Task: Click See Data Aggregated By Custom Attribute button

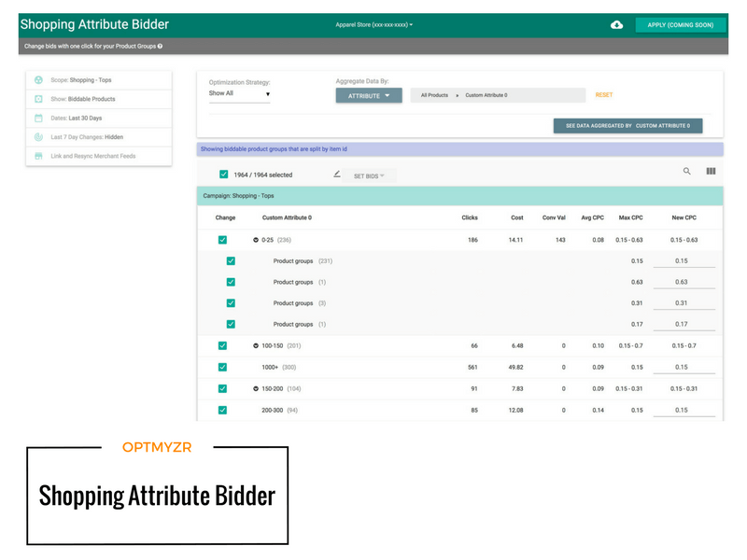Action: coord(627,125)
